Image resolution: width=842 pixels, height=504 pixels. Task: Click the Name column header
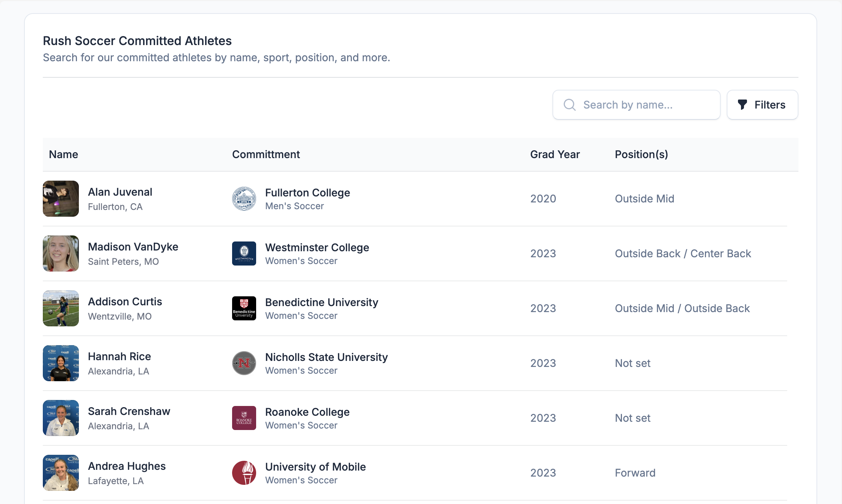[x=63, y=154]
